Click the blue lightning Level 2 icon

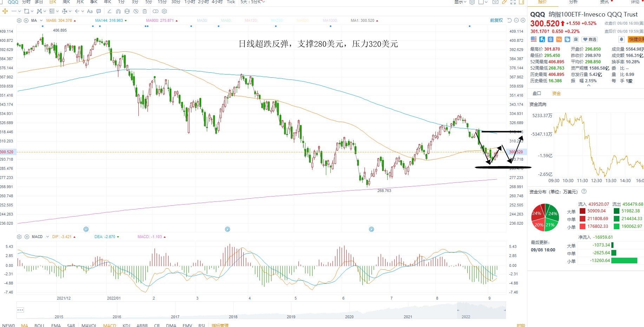pyautogui.click(x=542, y=39)
